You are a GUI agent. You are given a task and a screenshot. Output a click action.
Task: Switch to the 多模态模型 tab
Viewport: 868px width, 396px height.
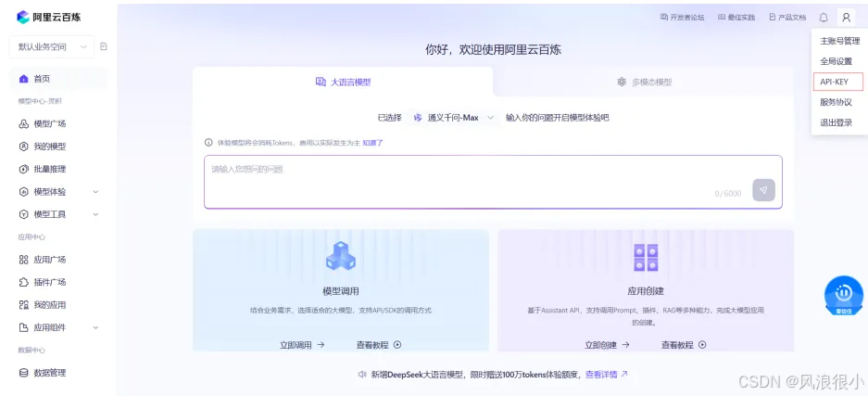(x=644, y=82)
